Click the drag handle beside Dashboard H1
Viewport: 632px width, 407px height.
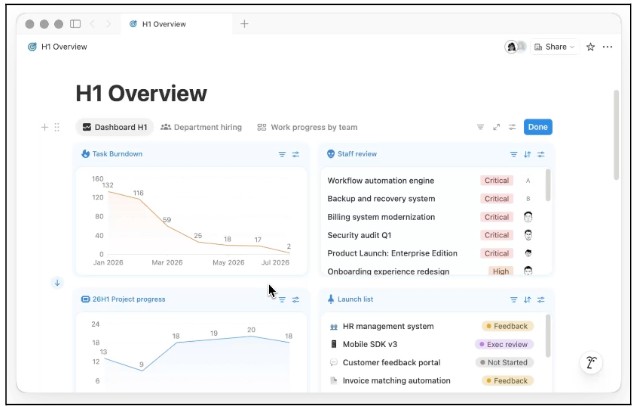[57, 127]
